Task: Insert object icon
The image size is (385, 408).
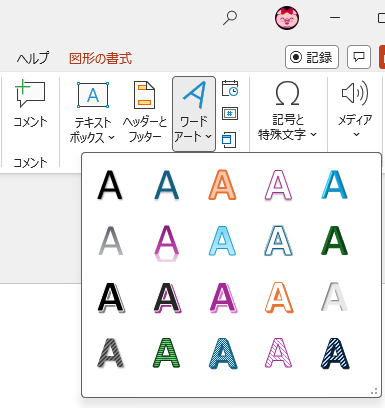Action: [229, 140]
